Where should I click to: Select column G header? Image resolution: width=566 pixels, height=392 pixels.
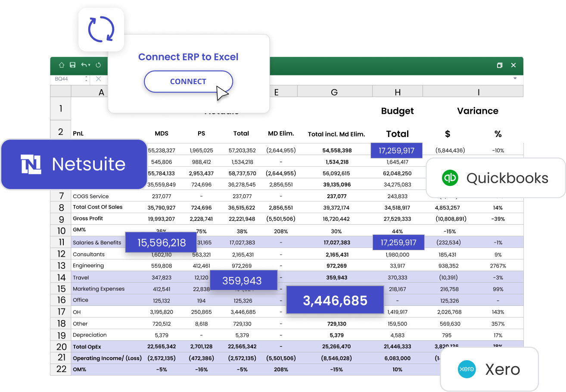[335, 91]
